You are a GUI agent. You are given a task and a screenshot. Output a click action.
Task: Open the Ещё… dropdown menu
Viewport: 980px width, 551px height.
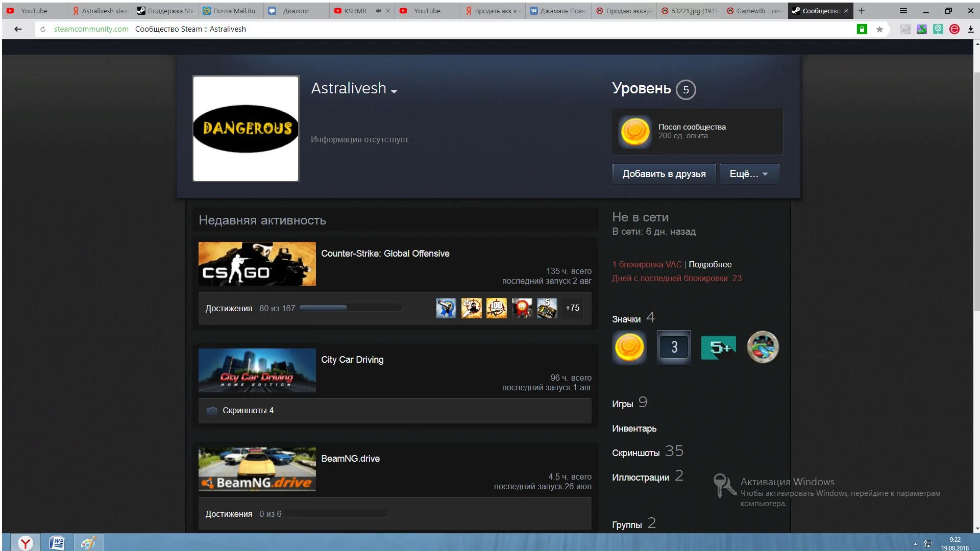pyautogui.click(x=749, y=174)
